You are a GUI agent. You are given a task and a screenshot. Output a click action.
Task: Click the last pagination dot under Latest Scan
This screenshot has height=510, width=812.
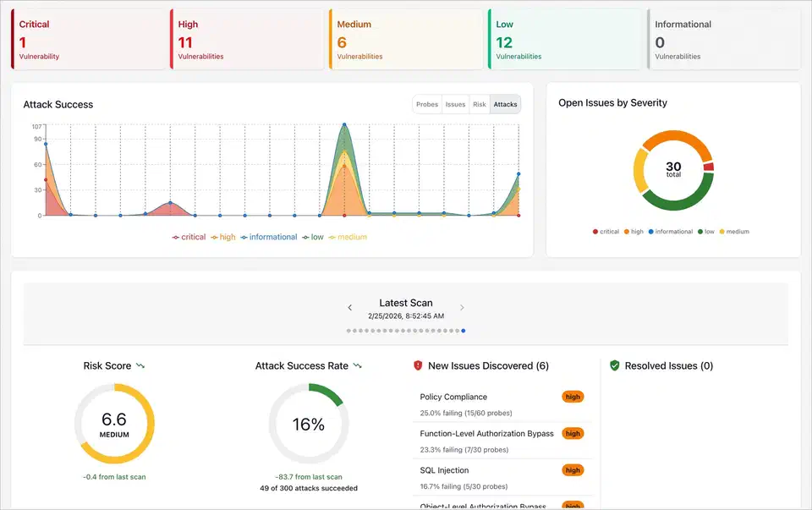(464, 331)
